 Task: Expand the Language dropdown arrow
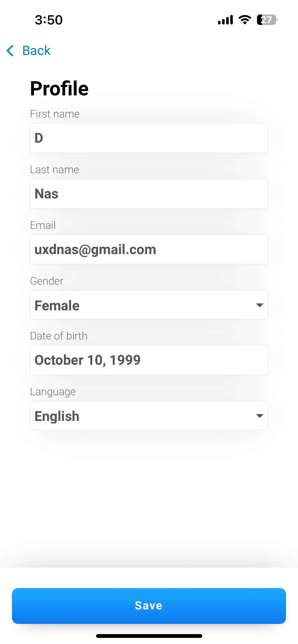260,416
